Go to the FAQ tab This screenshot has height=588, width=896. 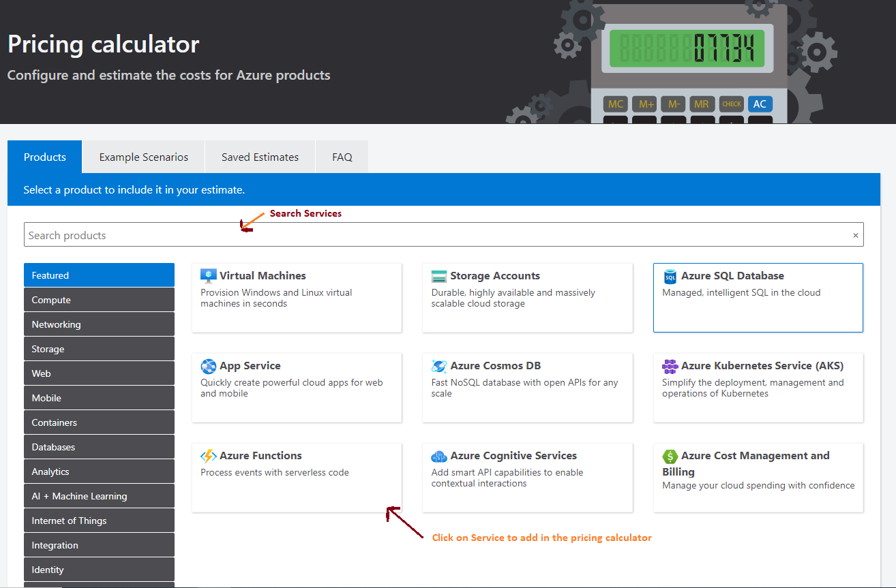342,157
